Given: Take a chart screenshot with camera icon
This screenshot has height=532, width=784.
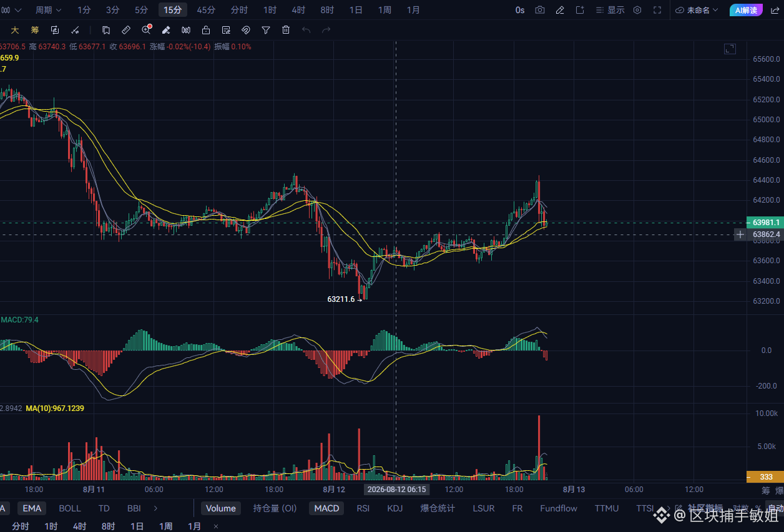Looking at the screenshot, I should point(540,10).
